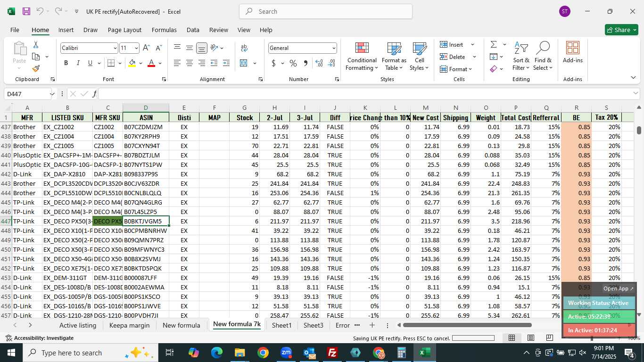Switch to the Keepa margin sheet

(129, 325)
